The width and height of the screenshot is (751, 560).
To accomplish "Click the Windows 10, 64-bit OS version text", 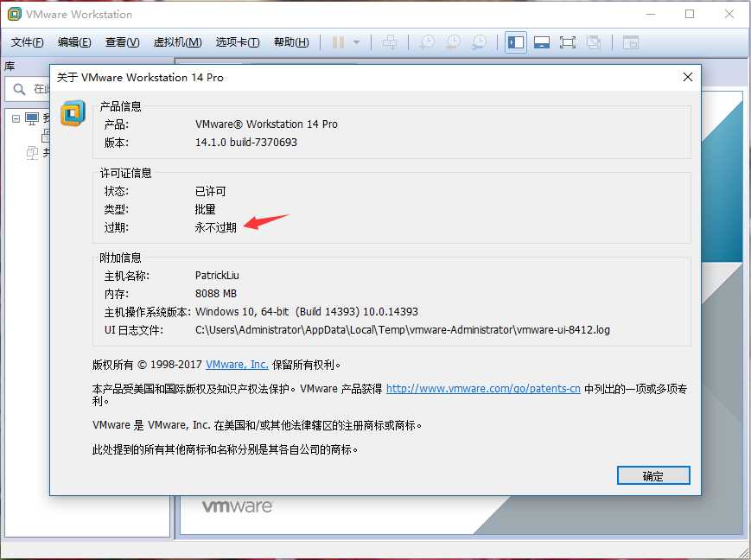I will pyautogui.click(x=307, y=312).
